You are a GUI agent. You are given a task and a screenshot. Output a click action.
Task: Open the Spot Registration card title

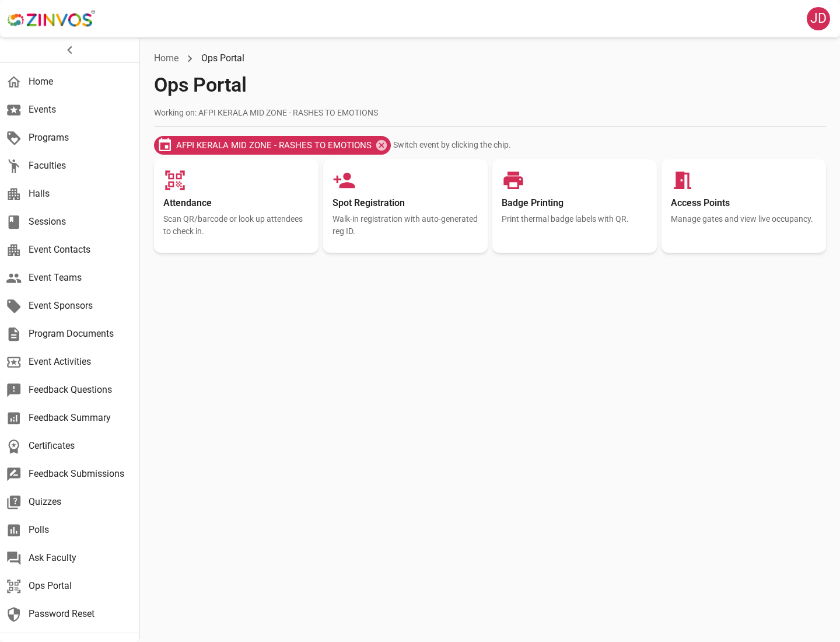pyautogui.click(x=369, y=203)
